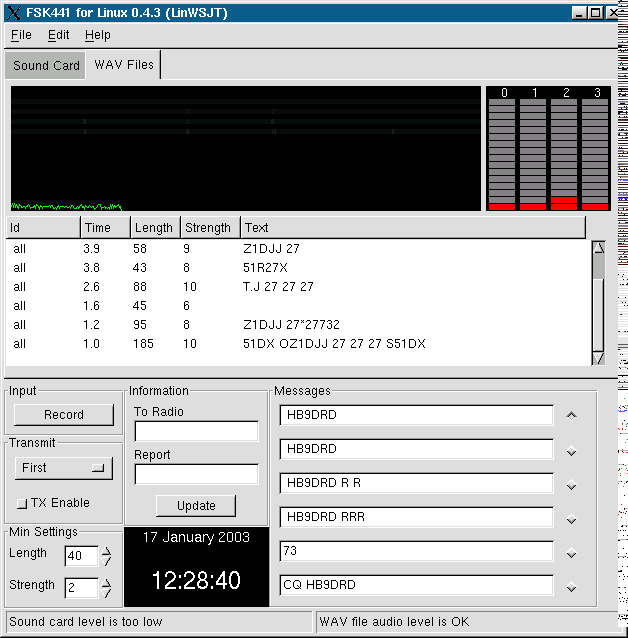Click the Min Length value field
This screenshot has width=628, height=638.
click(x=81, y=555)
